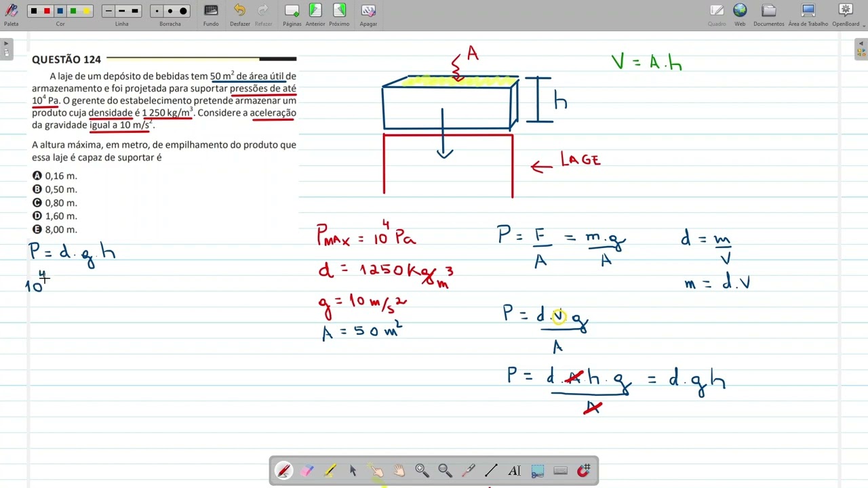Click answer option B 0,50 m
Screen dimensions: 868x488
click(55, 190)
